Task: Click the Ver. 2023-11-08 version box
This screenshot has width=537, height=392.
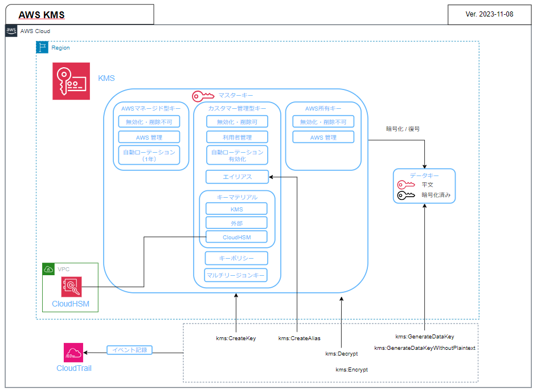Action: pyautogui.click(x=489, y=14)
